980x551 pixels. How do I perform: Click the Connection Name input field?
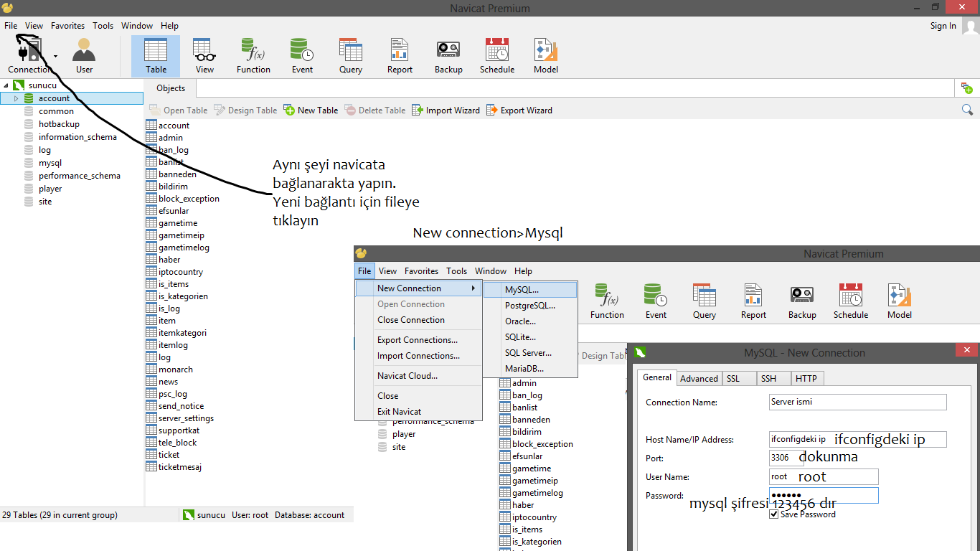857,402
